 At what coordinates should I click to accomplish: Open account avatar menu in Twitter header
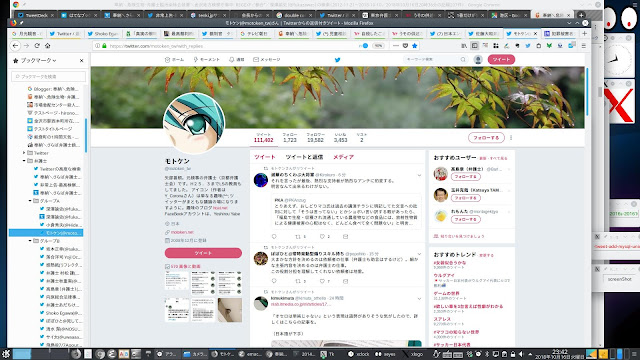pos(478,60)
